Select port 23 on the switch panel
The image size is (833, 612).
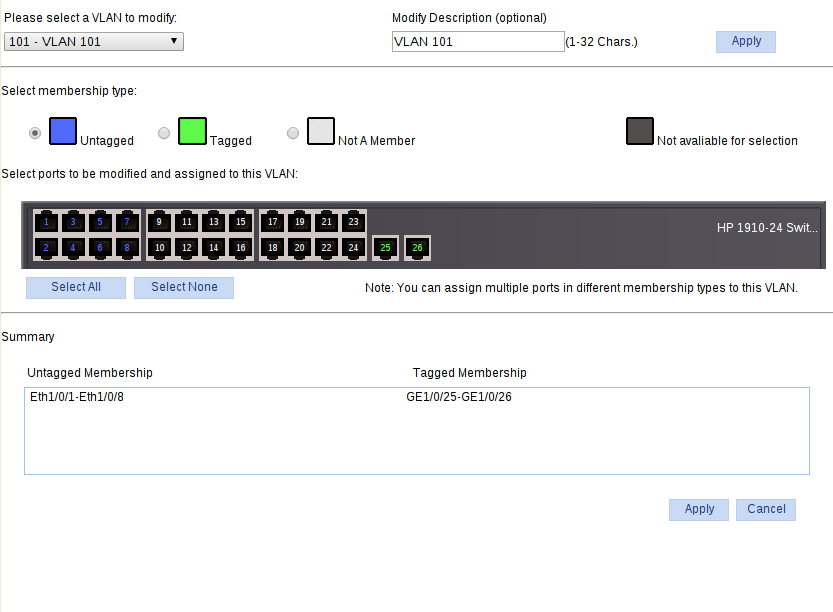click(353, 222)
